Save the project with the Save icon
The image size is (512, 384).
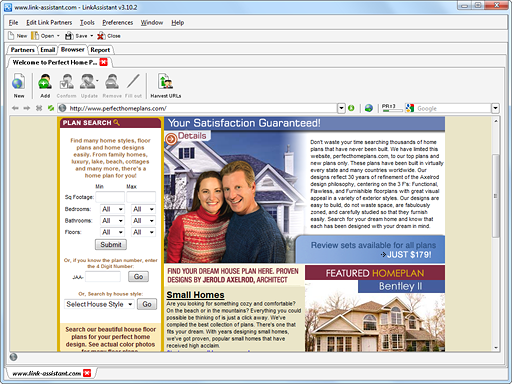tap(69, 36)
